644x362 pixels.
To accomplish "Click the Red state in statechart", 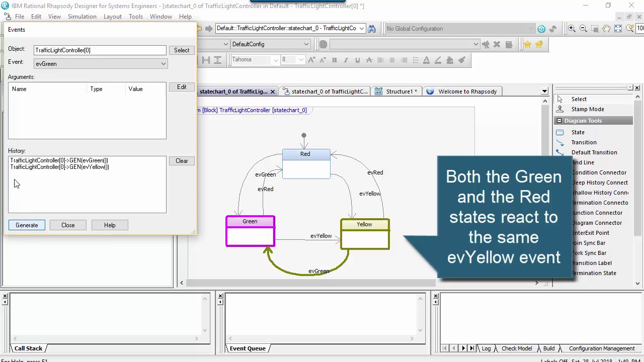I will coord(306,163).
